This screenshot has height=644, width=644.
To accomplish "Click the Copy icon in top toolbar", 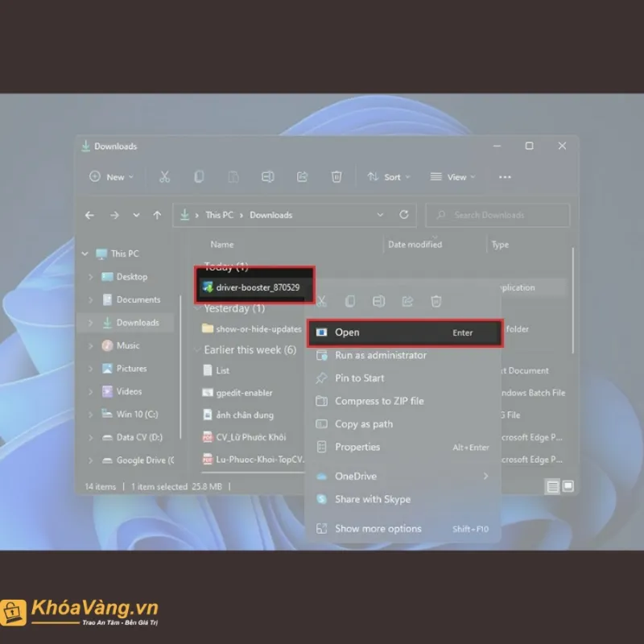I will pos(199,177).
